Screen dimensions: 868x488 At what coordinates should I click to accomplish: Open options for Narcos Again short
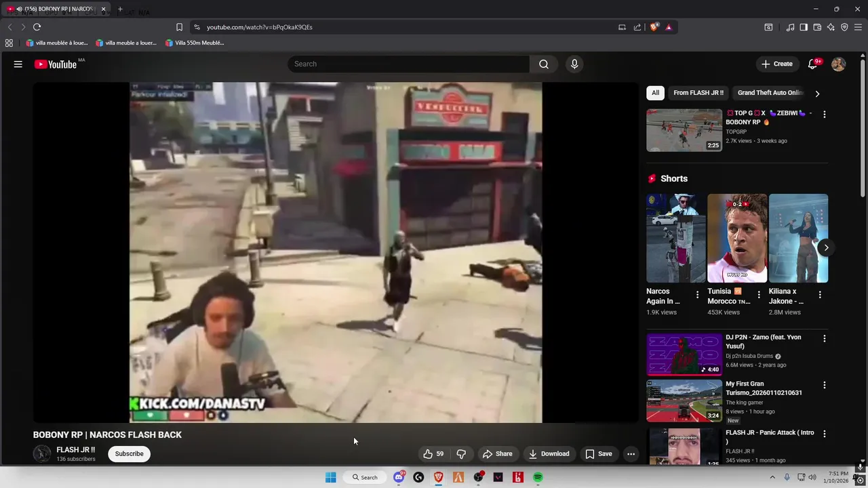tap(697, 295)
